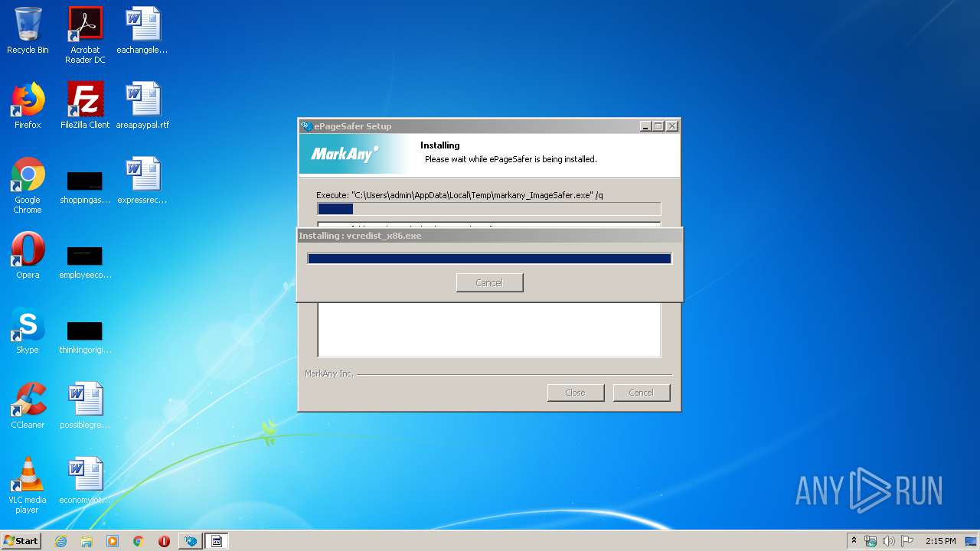Select the possiblegre Word document
The width and height of the screenshot is (980, 551).
[x=85, y=406]
